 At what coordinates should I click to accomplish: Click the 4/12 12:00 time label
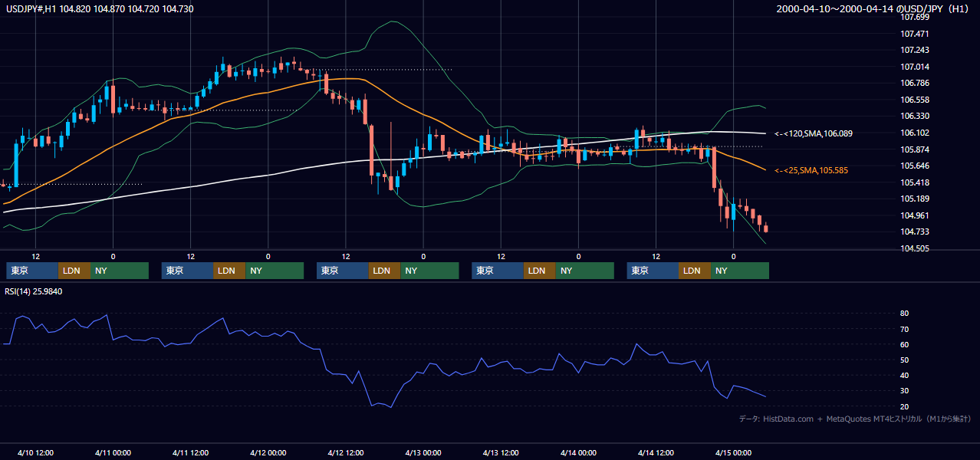346,452
